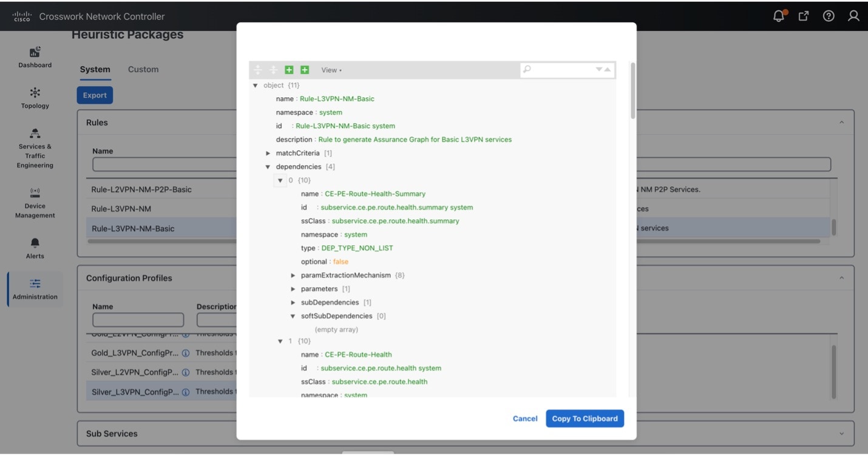
Task: Click the help question-mark icon in the header
Action: point(828,16)
